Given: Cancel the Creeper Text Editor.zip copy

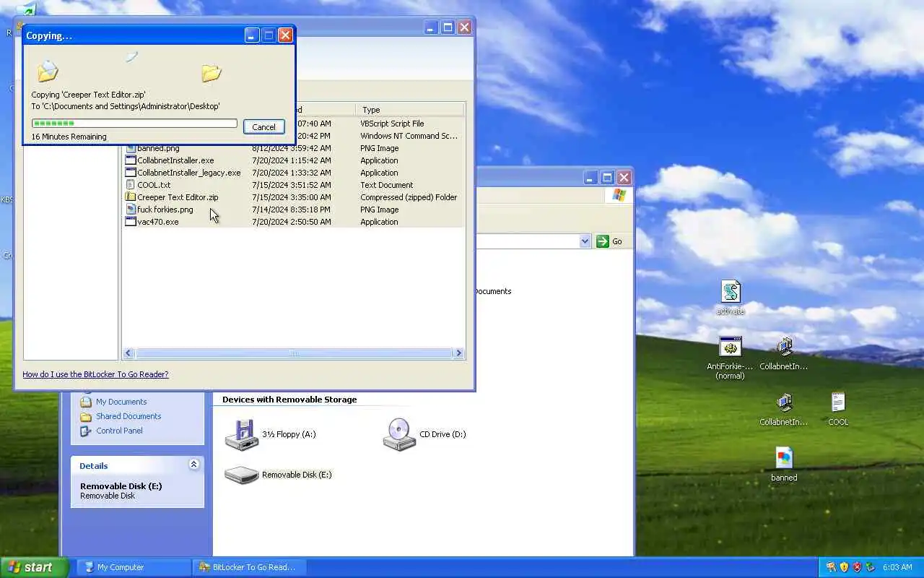Looking at the screenshot, I should (x=263, y=126).
